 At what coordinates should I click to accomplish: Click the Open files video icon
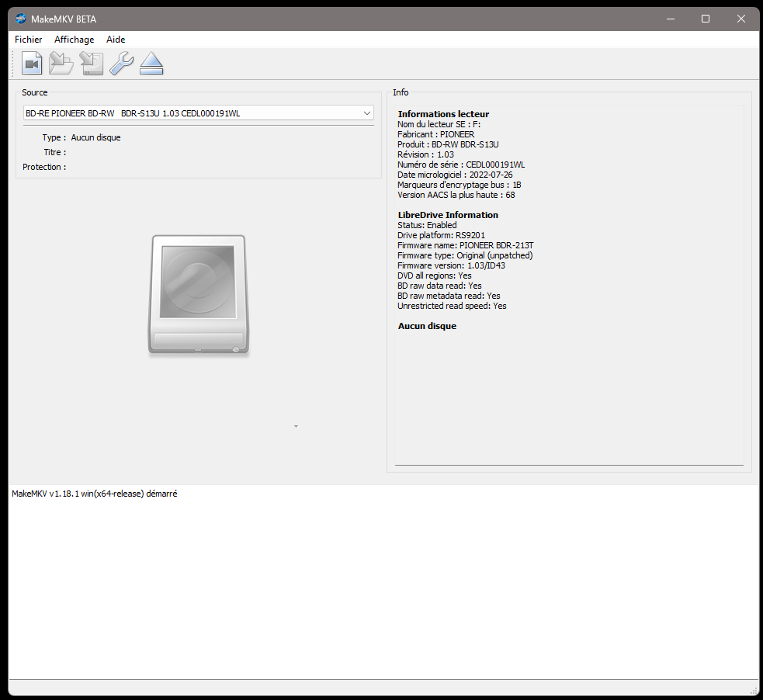(x=32, y=63)
